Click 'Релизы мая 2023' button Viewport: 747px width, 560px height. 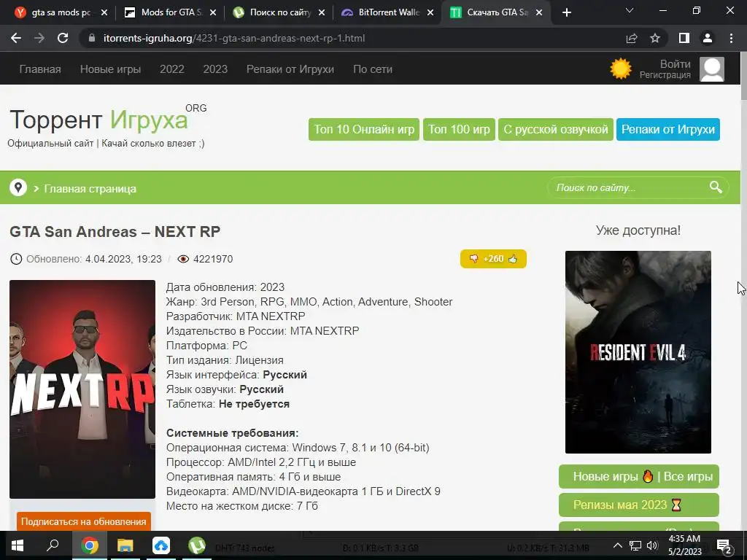point(639,505)
